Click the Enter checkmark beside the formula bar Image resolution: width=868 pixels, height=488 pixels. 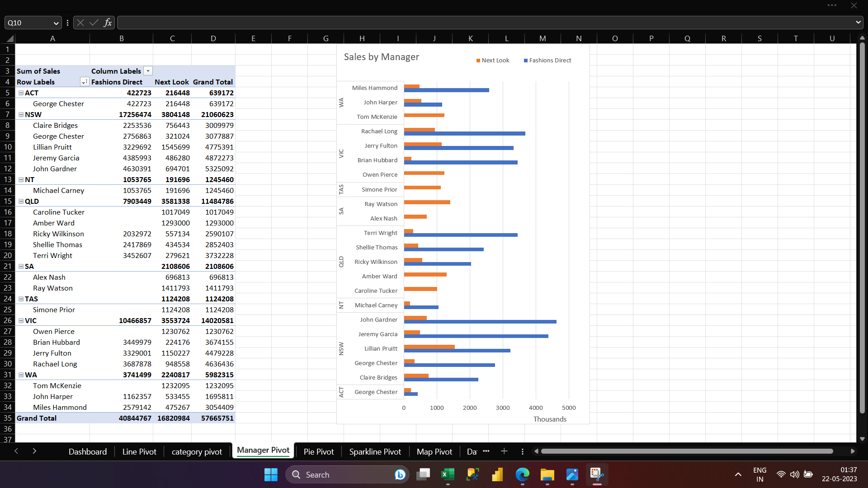point(94,22)
